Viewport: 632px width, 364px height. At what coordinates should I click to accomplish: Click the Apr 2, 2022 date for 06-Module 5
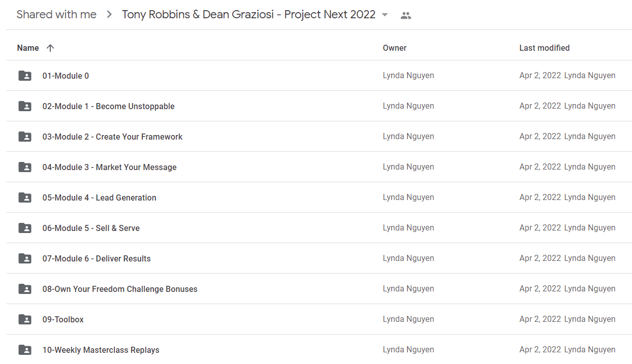(540, 228)
